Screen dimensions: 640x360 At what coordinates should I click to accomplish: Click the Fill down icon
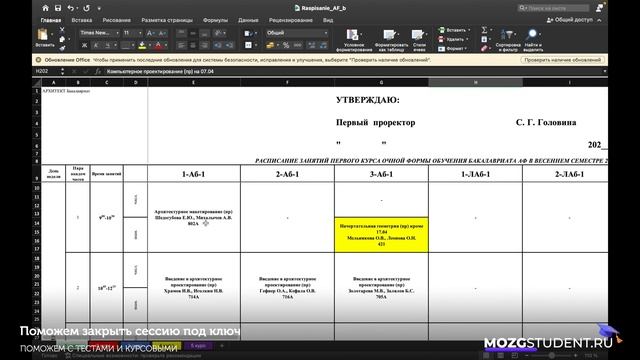484,39
